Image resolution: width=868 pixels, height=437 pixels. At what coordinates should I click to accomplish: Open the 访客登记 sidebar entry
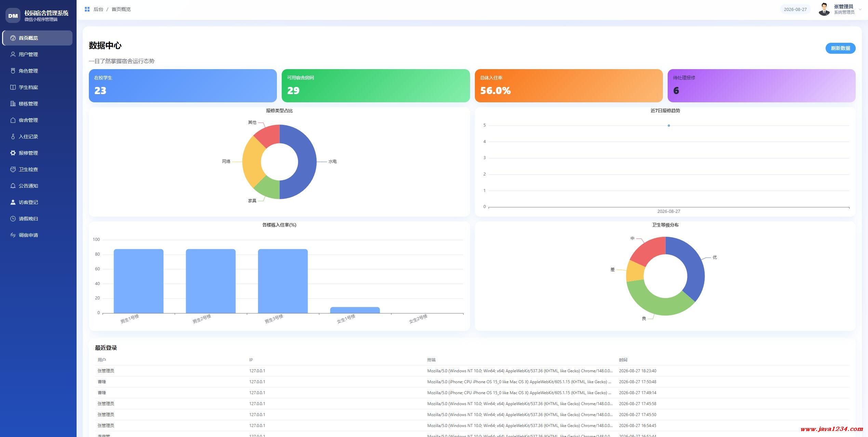(x=38, y=202)
